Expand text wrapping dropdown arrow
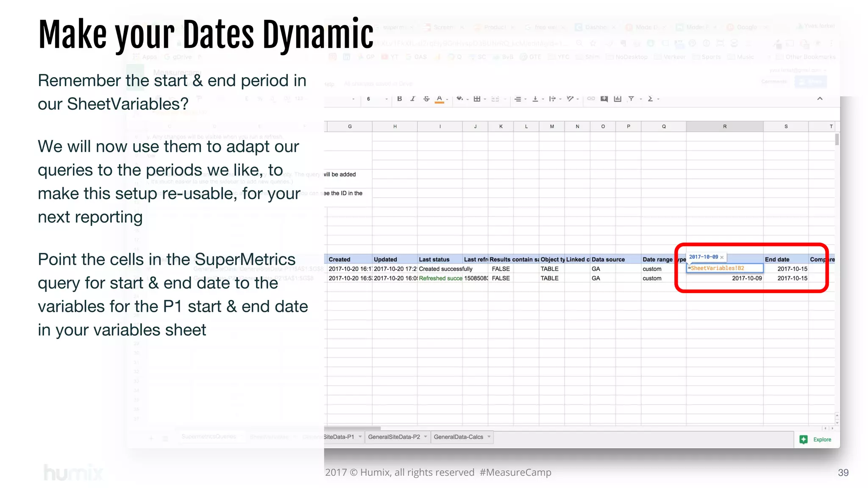 tap(560, 100)
